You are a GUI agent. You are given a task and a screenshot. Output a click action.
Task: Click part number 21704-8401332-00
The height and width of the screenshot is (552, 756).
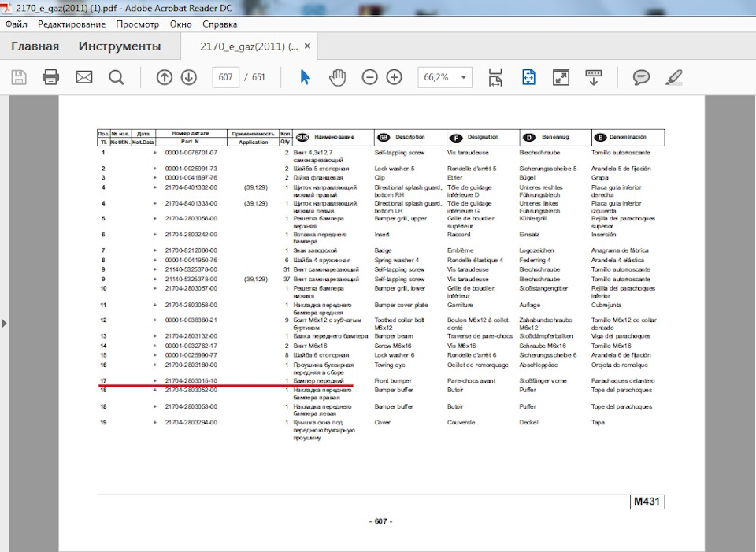click(191, 187)
